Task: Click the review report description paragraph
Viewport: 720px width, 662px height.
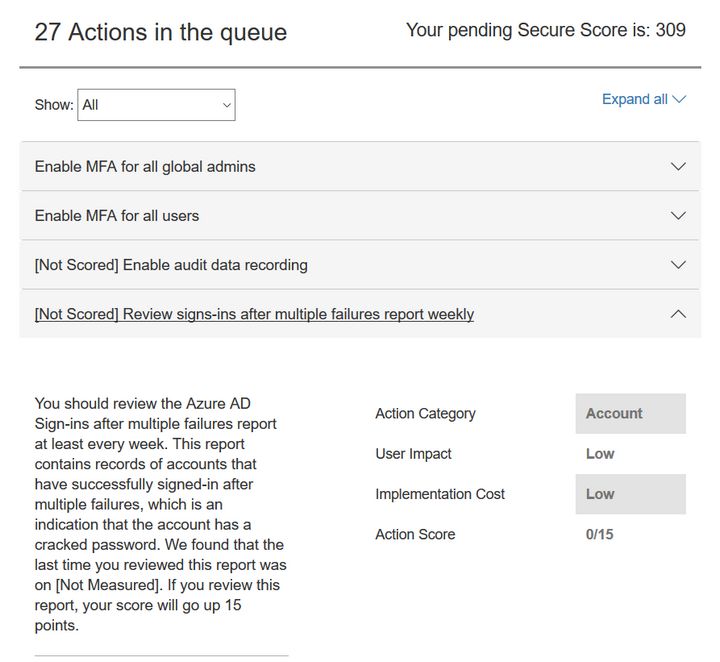Action: tap(160, 514)
